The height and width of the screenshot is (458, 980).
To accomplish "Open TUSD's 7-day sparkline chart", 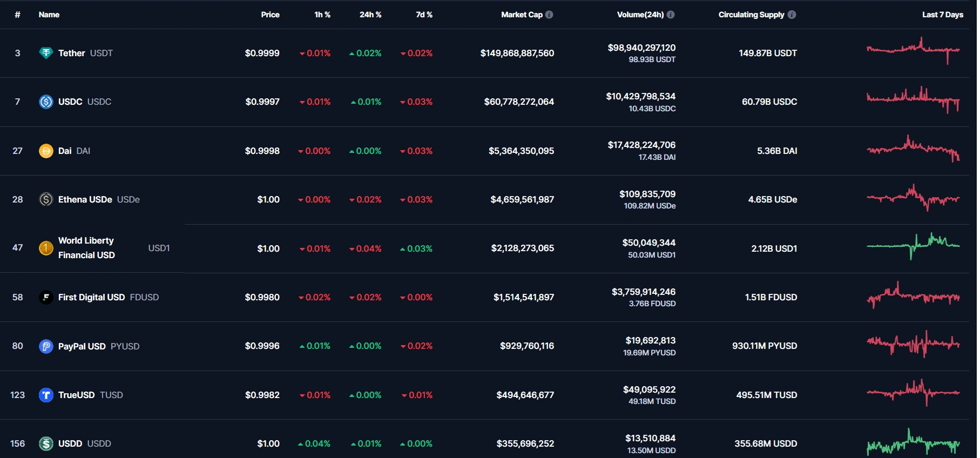I will pos(913,392).
